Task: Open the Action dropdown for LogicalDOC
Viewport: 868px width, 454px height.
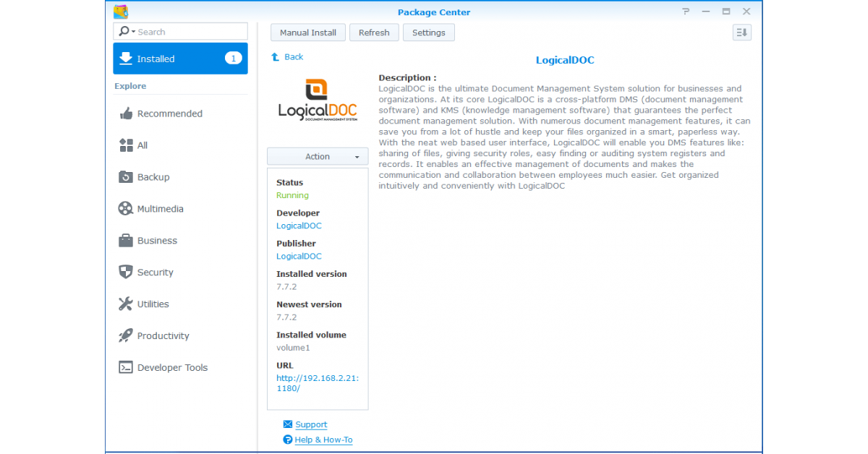Action: (x=318, y=156)
